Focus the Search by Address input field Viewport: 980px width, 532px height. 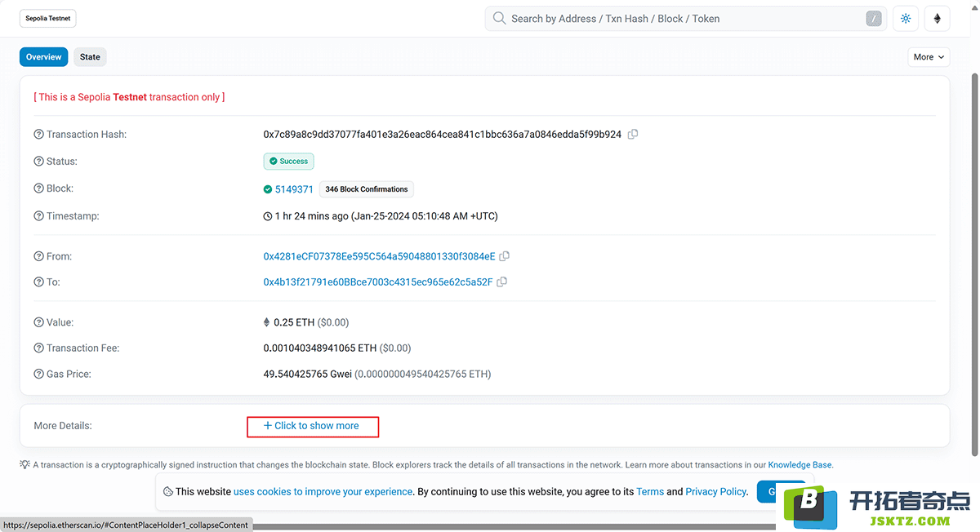tap(686, 19)
